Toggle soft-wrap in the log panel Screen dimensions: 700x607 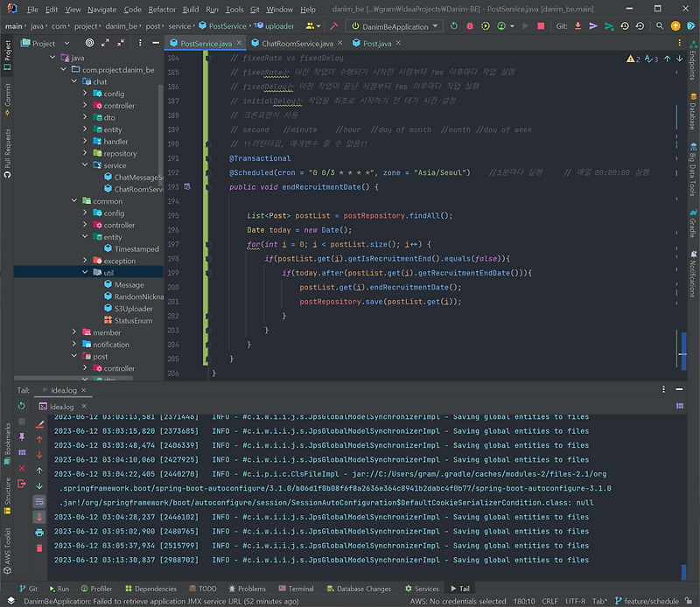pyautogui.click(x=39, y=502)
